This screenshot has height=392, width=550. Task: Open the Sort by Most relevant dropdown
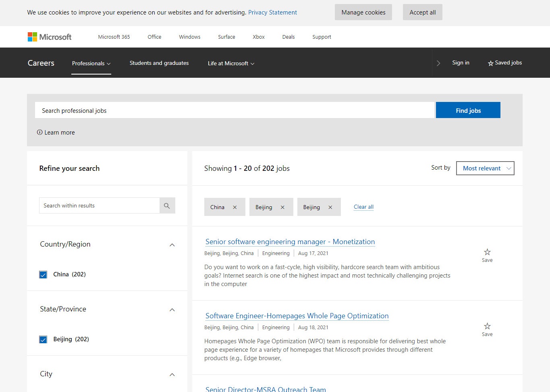pyautogui.click(x=485, y=168)
